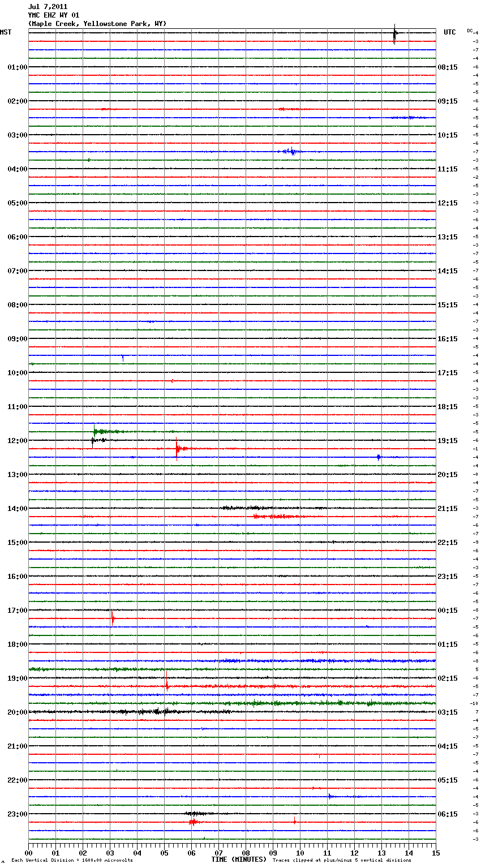The image size is (481, 868).
Task: Click the "13:15" UTC time label
Action: 448,237
